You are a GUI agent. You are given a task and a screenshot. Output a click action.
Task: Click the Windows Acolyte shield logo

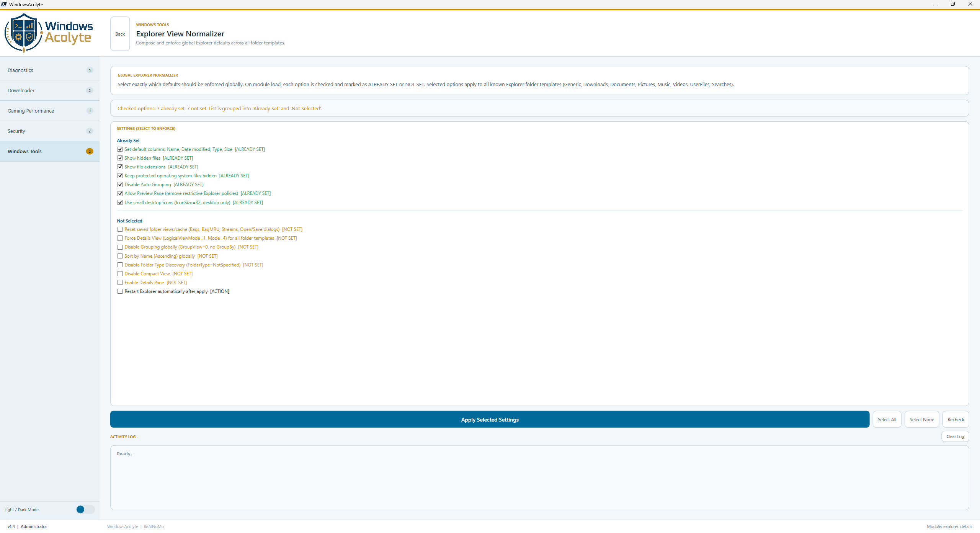pos(23,33)
